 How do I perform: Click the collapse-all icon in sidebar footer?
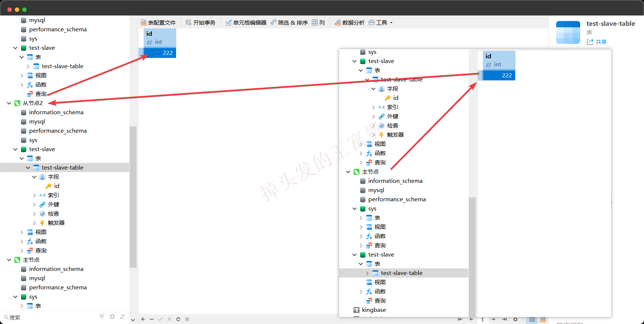[x=122, y=317]
